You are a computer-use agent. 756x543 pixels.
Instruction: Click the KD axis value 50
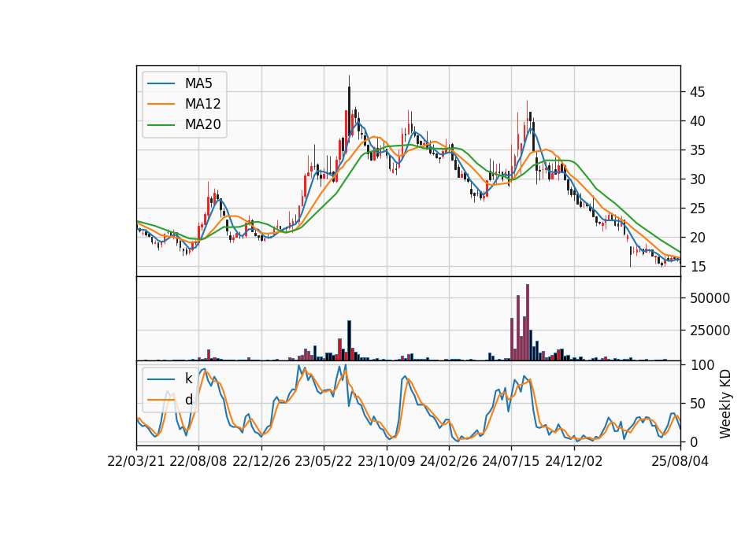point(698,404)
